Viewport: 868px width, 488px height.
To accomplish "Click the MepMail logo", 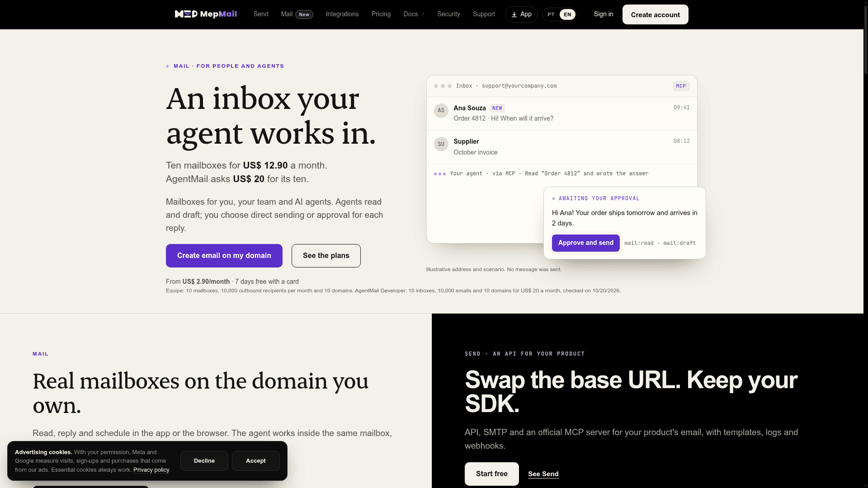I will [x=206, y=14].
